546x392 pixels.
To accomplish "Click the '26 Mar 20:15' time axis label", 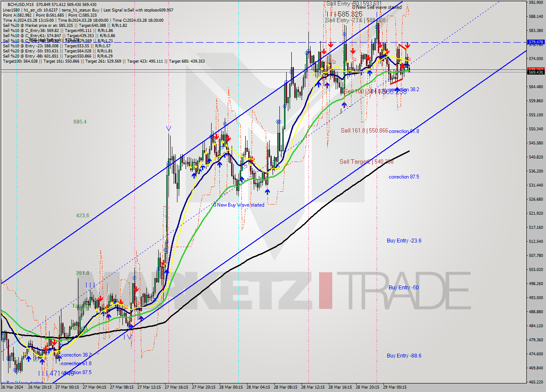I will 40,387.
